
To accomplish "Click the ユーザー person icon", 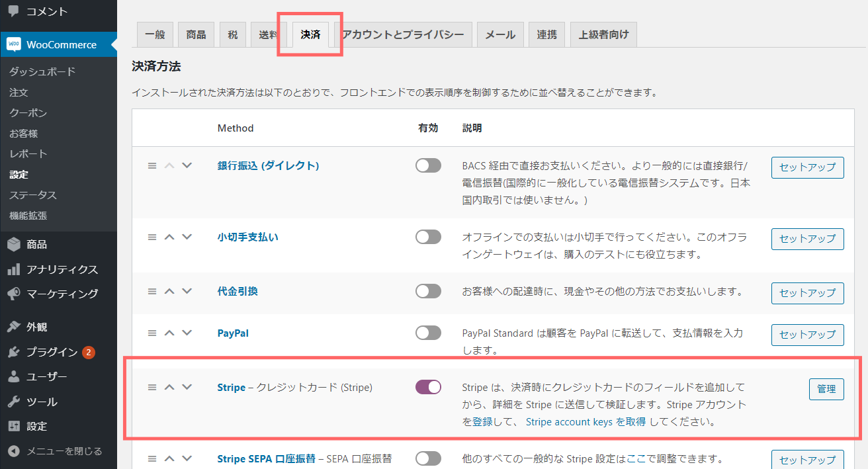I will click(x=14, y=377).
